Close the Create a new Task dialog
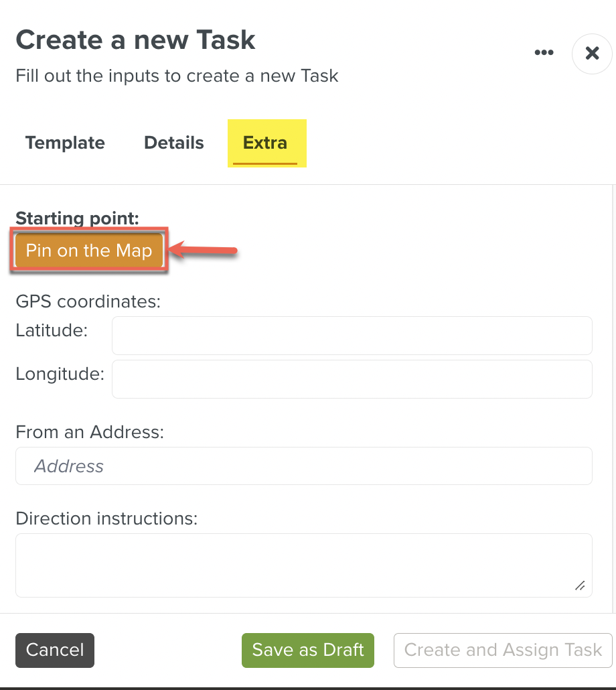Screen dimensions: 616x690 [x=592, y=54]
